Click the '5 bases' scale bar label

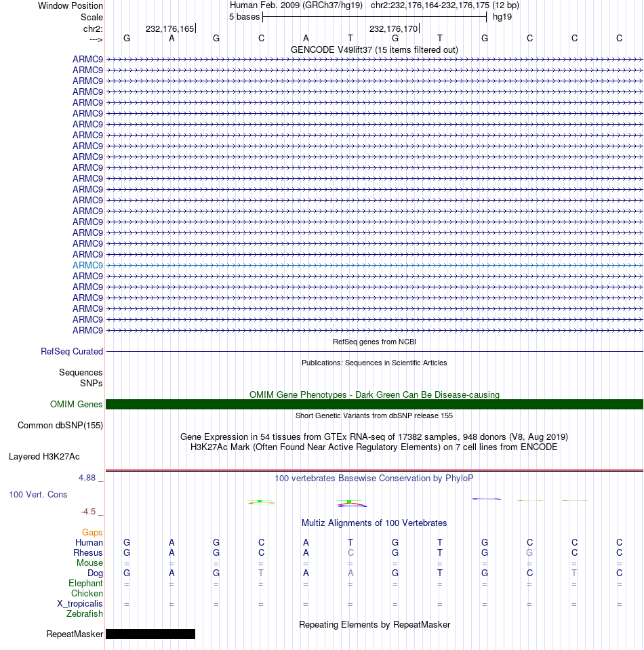tap(244, 17)
